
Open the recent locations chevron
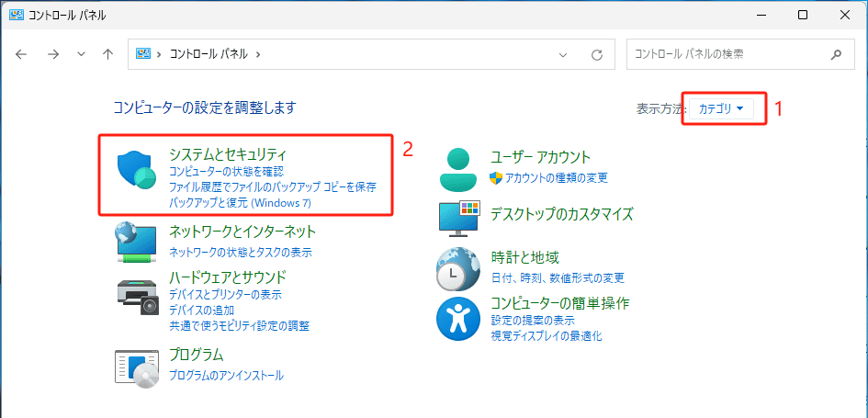tap(82, 54)
